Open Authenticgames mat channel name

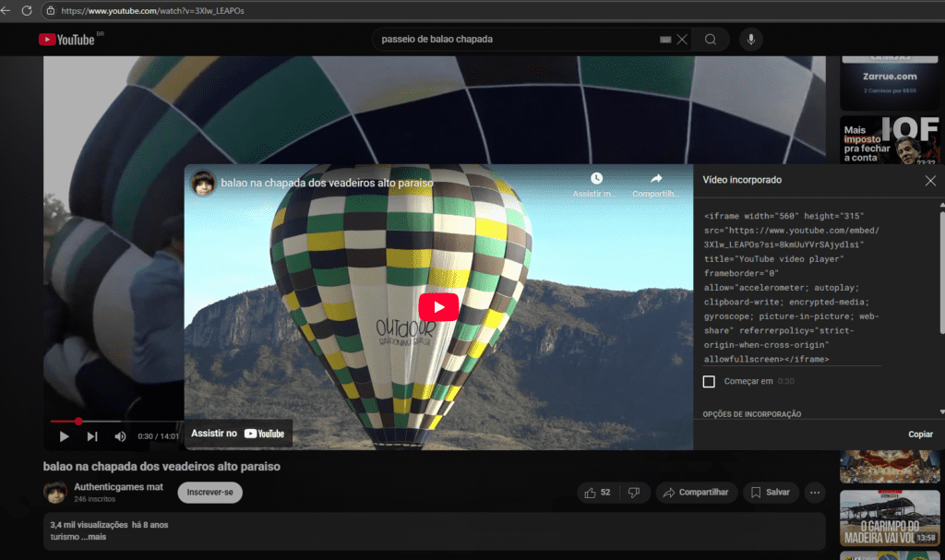tap(119, 487)
